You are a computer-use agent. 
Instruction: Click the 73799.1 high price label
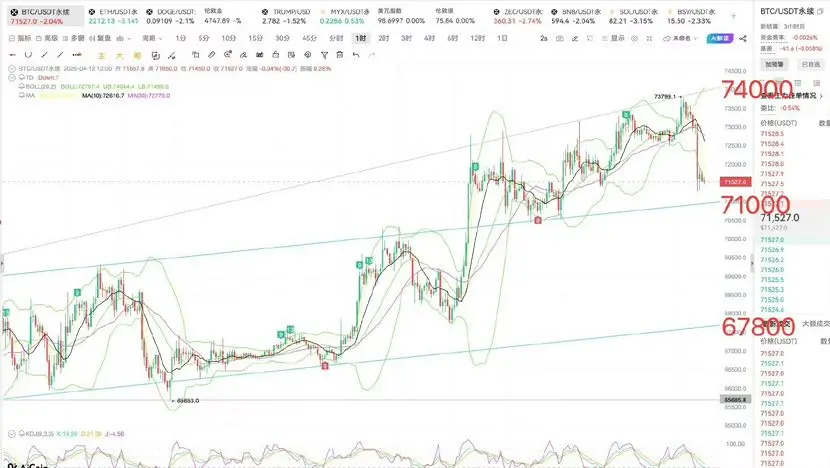tap(665, 97)
